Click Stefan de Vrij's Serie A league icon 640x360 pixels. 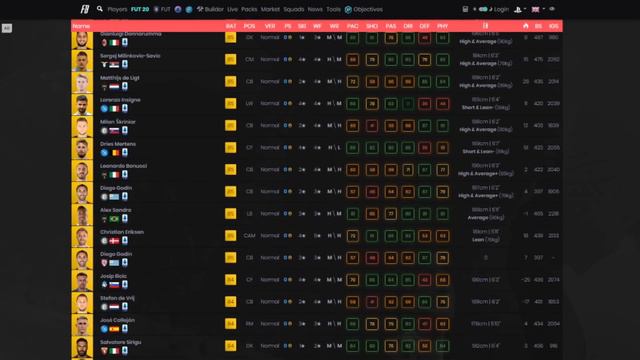click(125, 307)
